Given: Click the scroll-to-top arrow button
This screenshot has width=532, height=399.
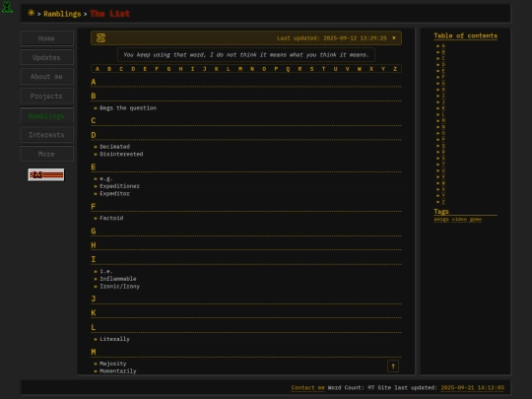Looking at the screenshot, I should pyautogui.click(x=393, y=366).
